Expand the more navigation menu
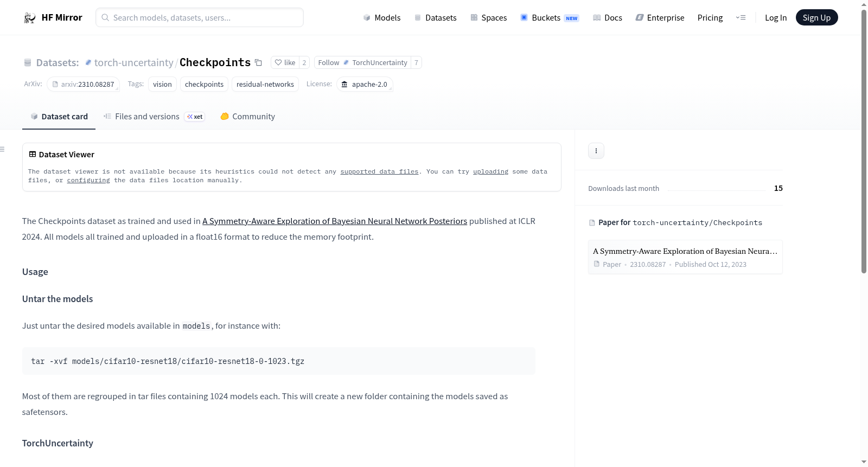The width and height of the screenshot is (868, 467). [x=741, y=18]
